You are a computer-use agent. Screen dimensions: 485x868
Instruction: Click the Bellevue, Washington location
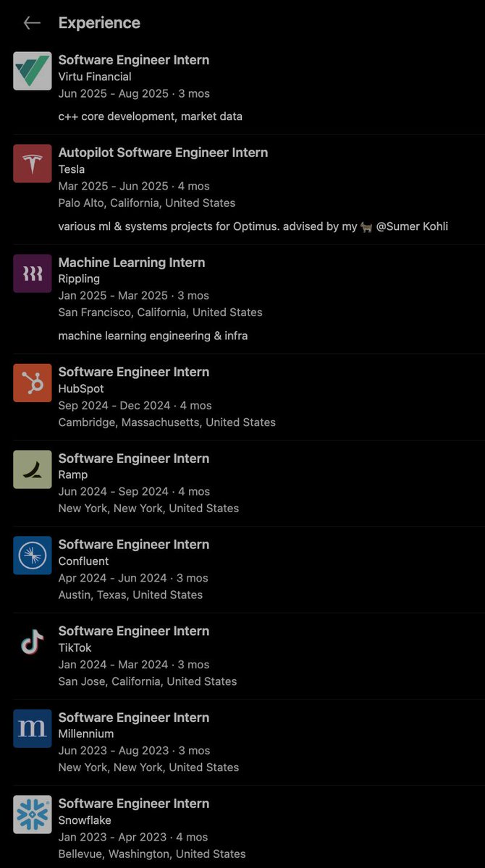click(152, 854)
